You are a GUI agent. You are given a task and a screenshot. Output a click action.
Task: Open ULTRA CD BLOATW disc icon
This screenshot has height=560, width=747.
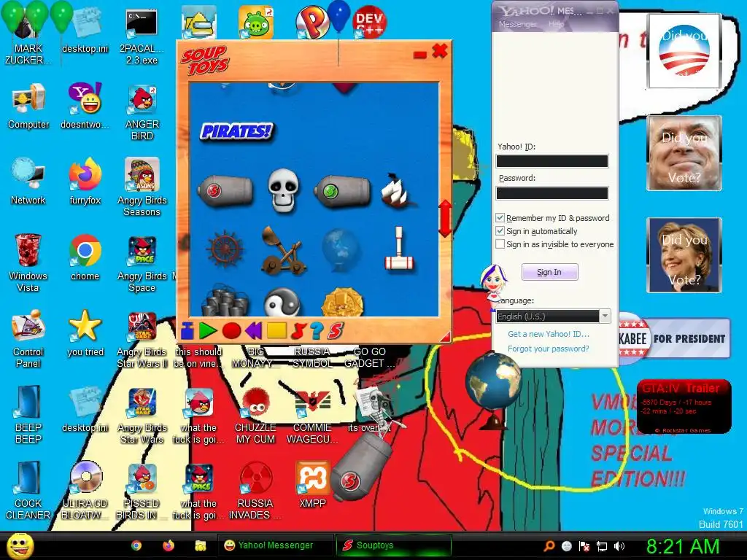click(x=85, y=491)
